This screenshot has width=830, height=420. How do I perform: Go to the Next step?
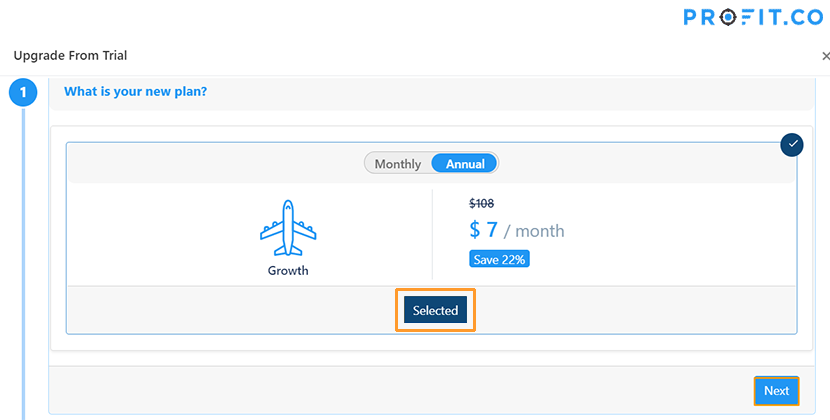point(777,391)
